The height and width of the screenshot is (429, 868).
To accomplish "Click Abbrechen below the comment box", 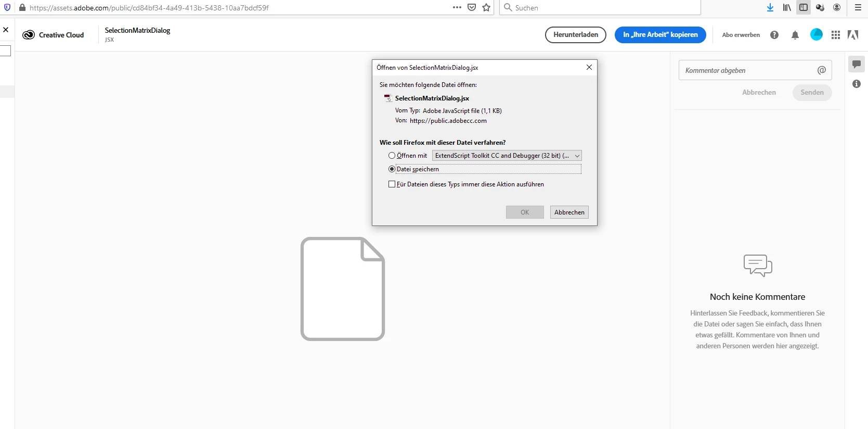I will coord(759,93).
